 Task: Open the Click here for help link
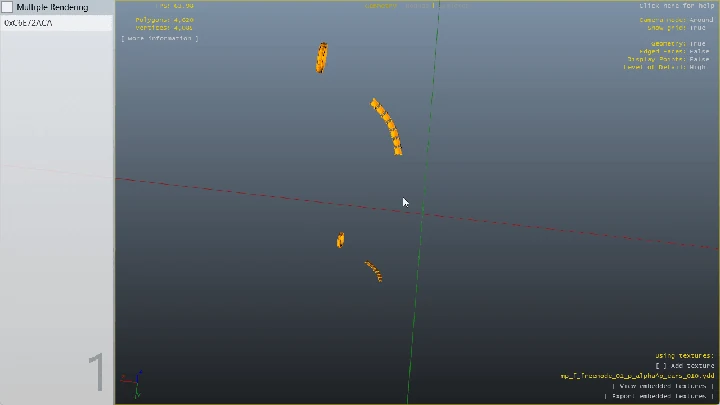pyautogui.click(x=677, y=6)
